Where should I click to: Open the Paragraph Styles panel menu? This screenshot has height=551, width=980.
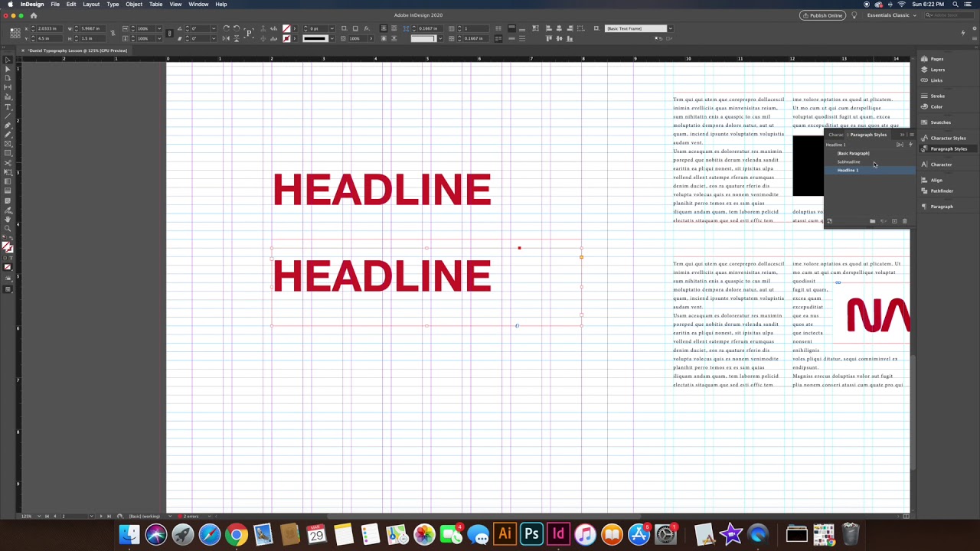tap(911, 135)
